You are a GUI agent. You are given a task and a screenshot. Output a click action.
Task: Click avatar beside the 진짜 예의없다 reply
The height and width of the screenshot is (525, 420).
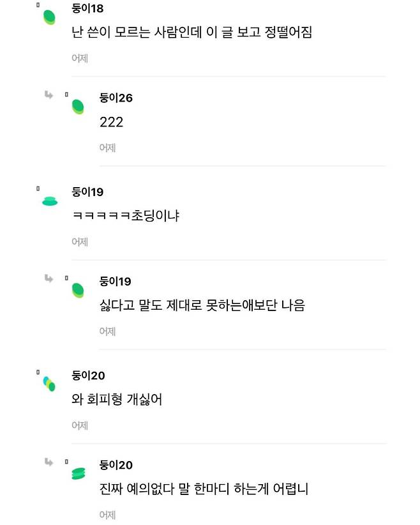[x=78, y=473]
